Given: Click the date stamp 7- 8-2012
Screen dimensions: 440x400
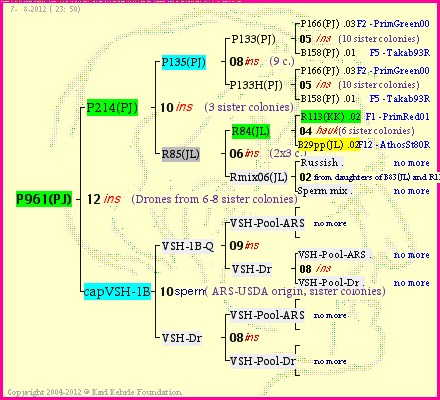Looking at the screenshot, I should (45, 9).
